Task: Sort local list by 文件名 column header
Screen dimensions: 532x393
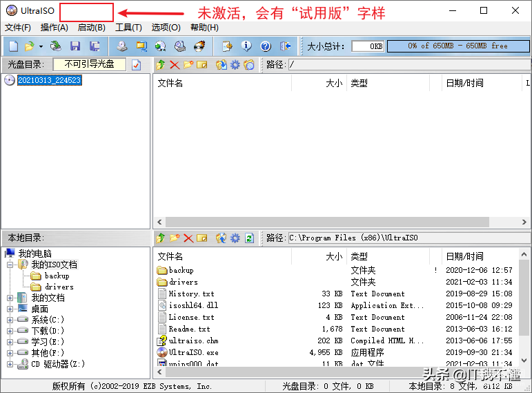Action: (222, 256)
